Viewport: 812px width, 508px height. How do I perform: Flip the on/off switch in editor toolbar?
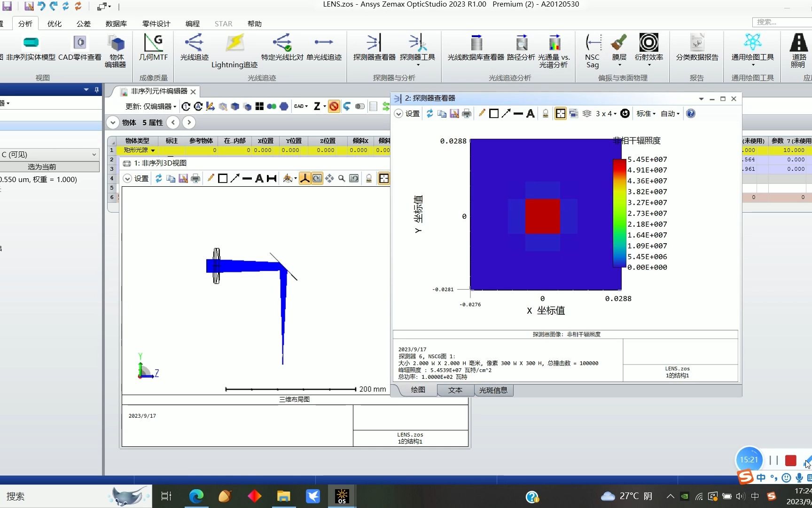360,106
